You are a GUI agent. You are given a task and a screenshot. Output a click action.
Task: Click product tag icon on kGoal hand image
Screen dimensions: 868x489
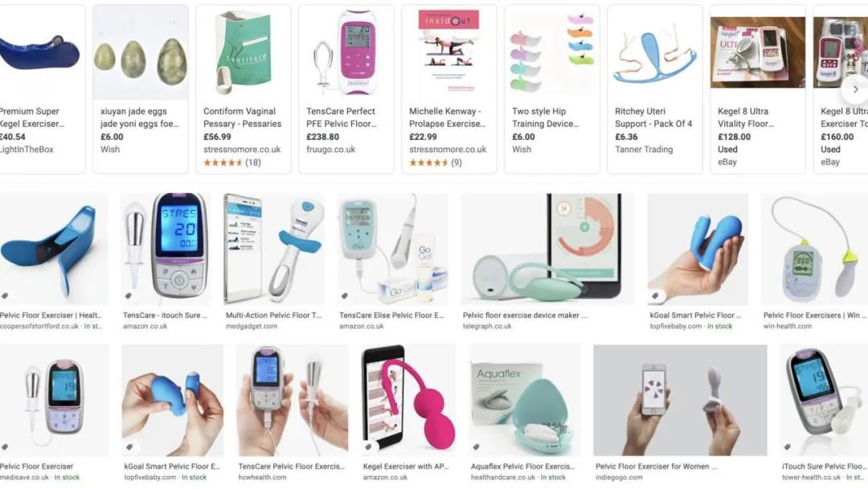pyautogui.click(x=655, y=296)
